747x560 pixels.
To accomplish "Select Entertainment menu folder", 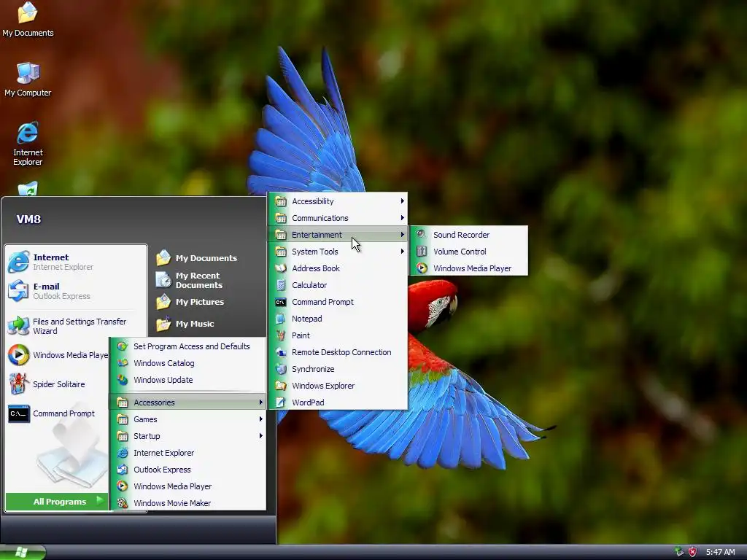I will 338,234.
